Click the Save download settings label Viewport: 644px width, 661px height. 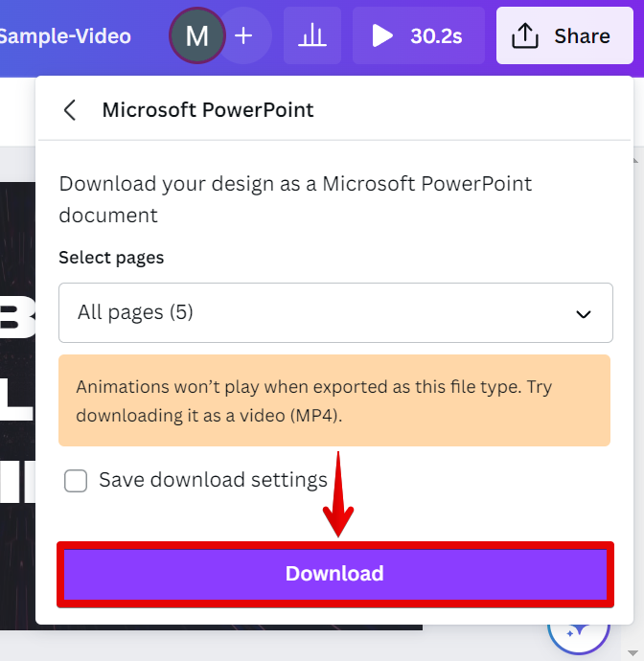[213, 480]
